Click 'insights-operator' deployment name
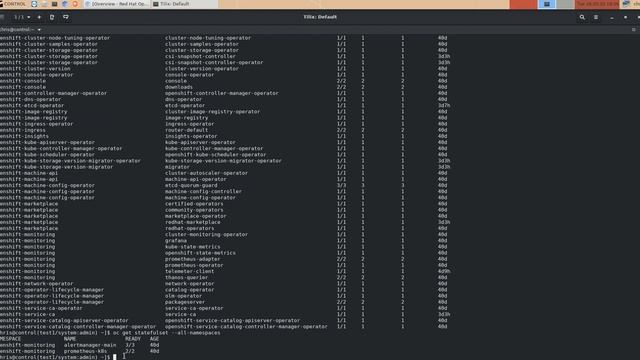 point(191,136)
